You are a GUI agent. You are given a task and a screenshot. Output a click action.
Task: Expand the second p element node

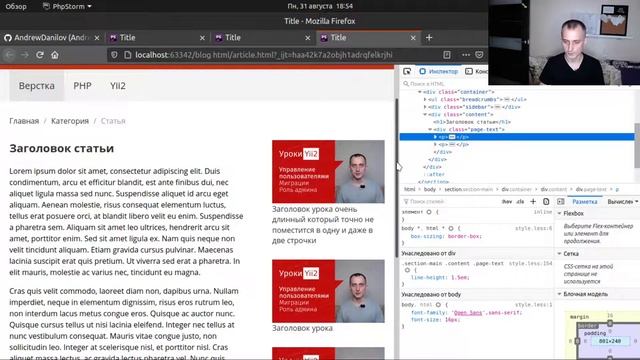(x=436, y=144)
